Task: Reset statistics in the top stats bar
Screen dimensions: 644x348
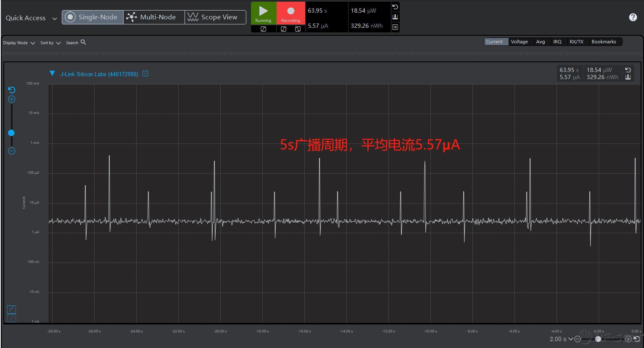Action: point(395,7)
